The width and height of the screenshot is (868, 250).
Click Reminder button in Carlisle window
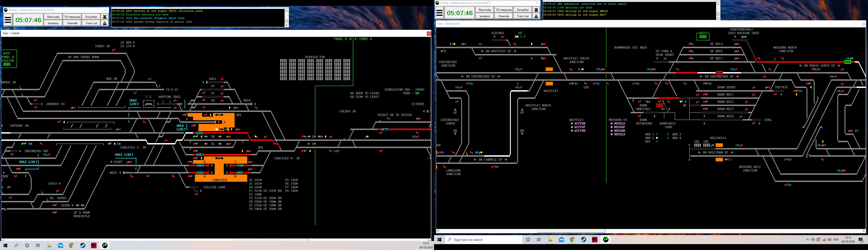53,17
